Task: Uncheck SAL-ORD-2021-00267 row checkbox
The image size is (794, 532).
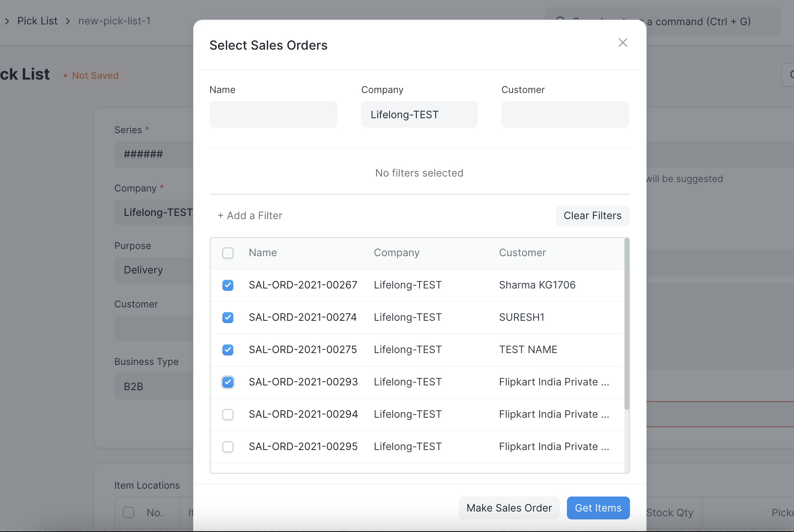Action: click(228, 285)
